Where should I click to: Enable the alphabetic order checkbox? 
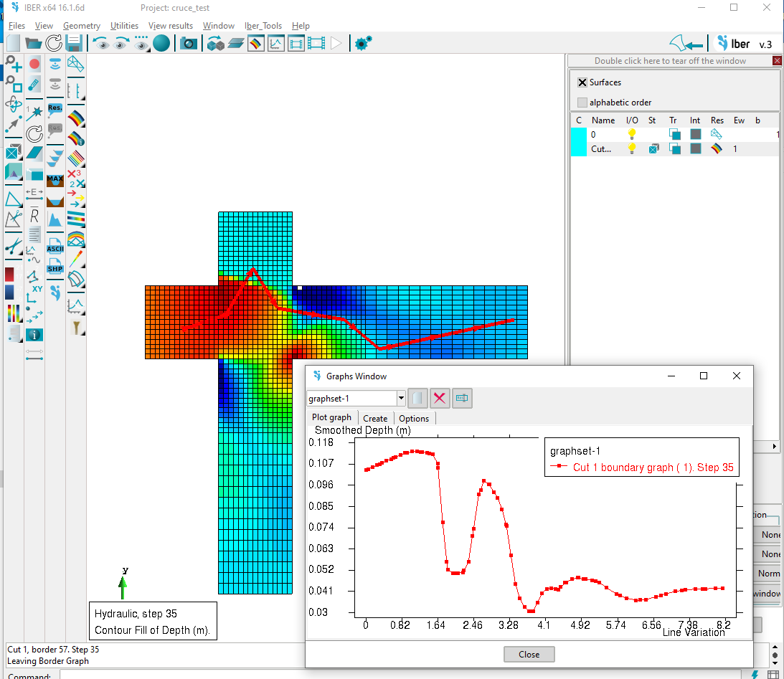tap(582, 103)
